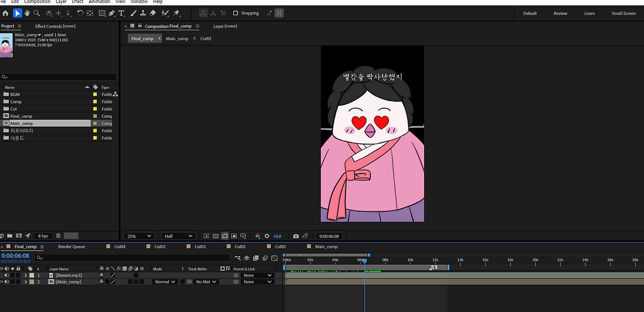Activate the Horizontal Type tool
This screenshot has height=312, width=644.
[x=121, y=13]
